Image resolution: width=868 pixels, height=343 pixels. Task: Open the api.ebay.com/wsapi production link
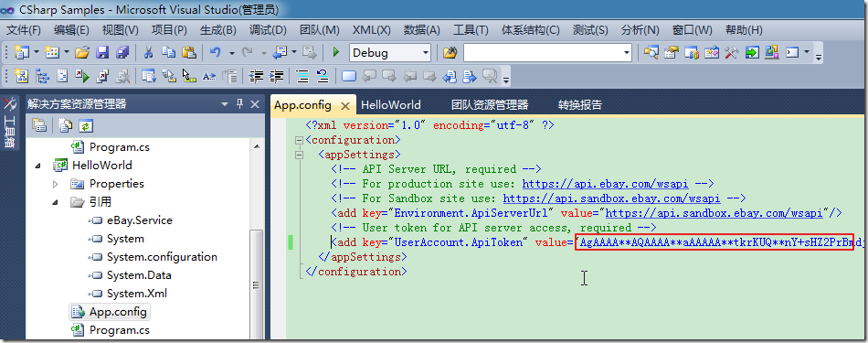(605, 184)
